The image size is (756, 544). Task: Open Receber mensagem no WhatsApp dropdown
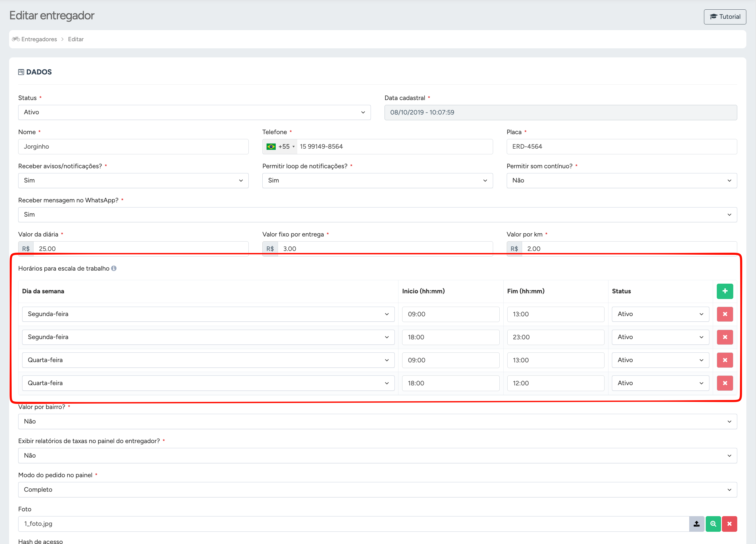[377, 215]
